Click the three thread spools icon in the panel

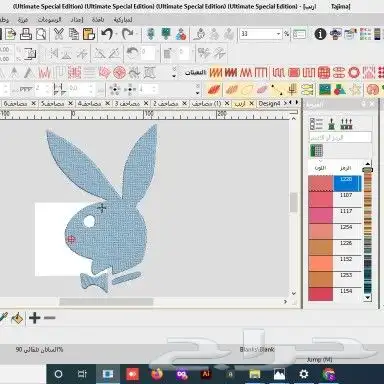click(346, 124)
